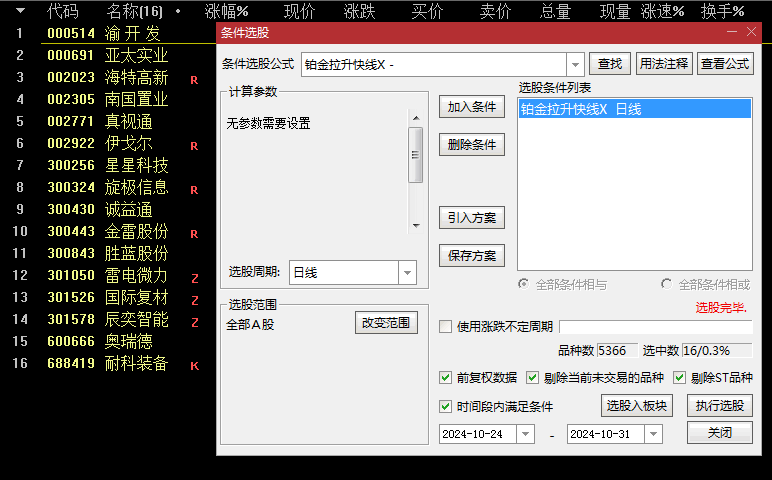The image size is (772, 480).
Task: Select stock row 600666 奥瑞德
Action: pos(108,341)
